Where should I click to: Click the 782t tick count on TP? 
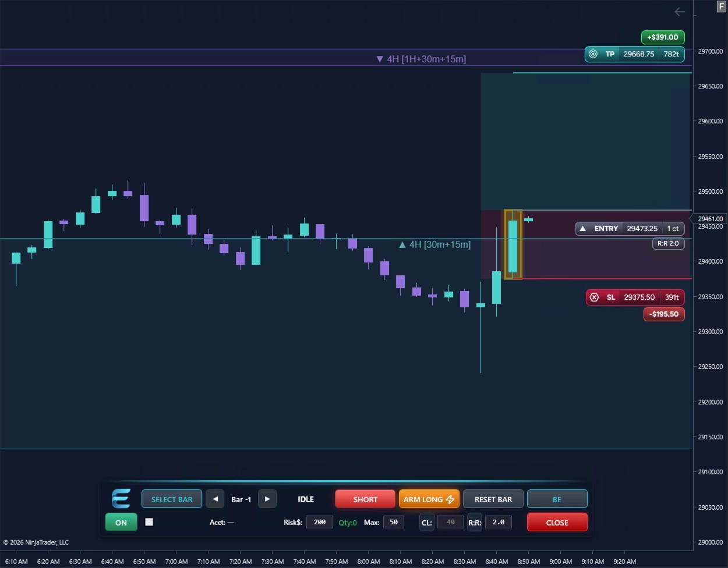(671, 54)
